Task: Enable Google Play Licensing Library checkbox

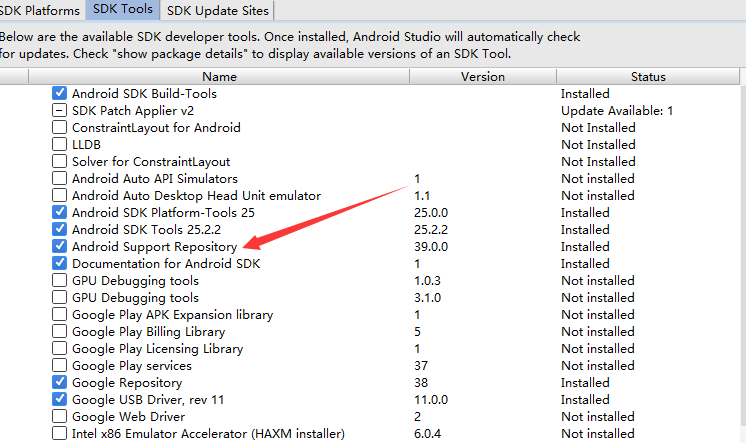Action: pos(59,348)
